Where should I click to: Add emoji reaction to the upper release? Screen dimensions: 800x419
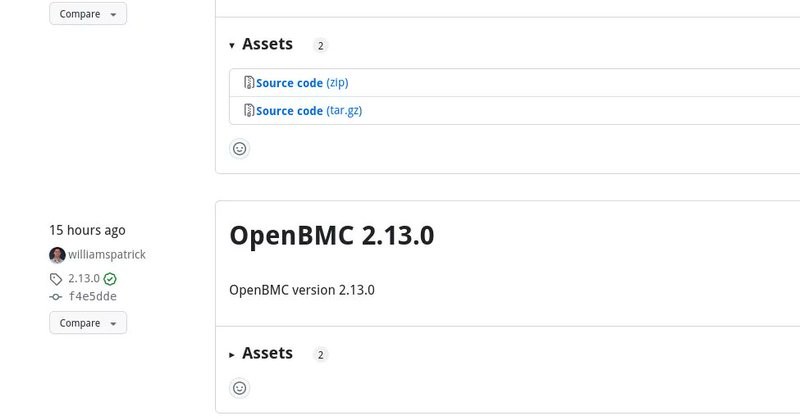tap(239, 149)
